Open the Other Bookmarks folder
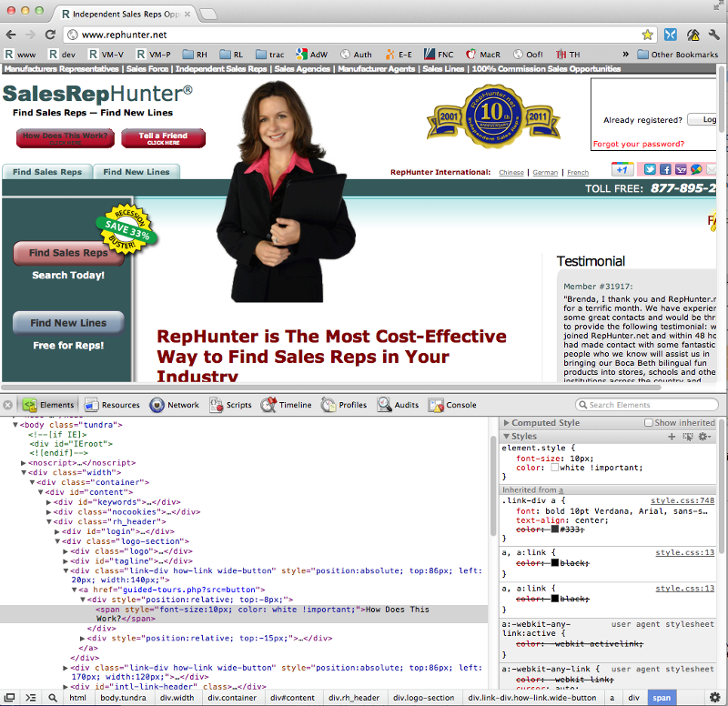This screenshot has height=706, width=728. 677,55
